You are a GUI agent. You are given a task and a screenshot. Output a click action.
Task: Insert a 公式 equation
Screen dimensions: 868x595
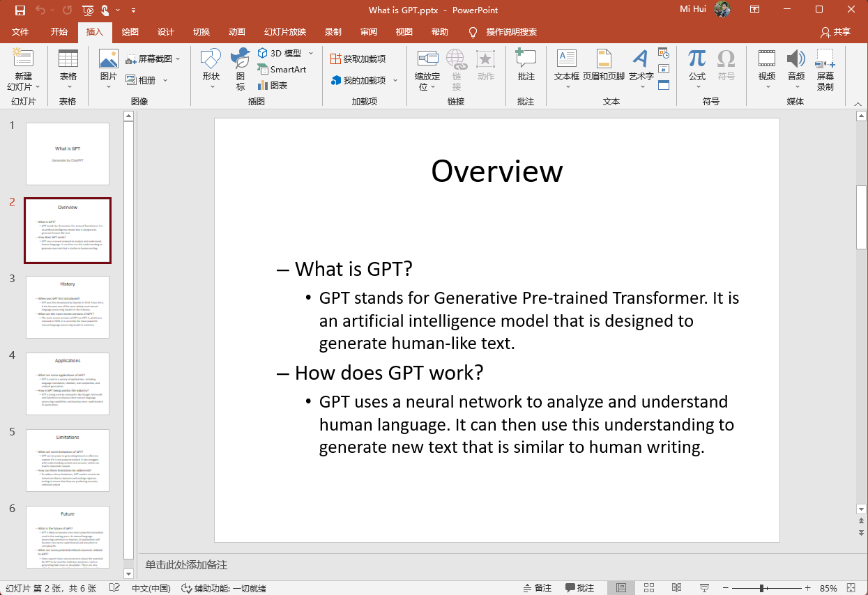pyautogui.click(x=697, y=70)
